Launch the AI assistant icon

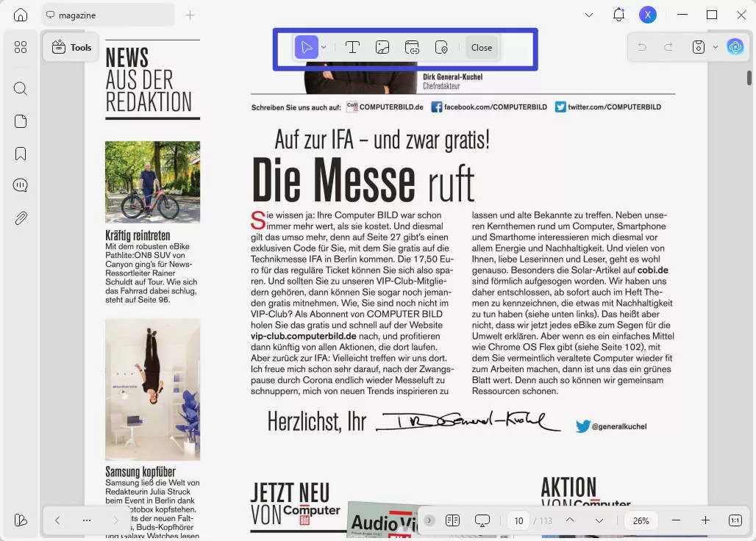pos(735,47)
